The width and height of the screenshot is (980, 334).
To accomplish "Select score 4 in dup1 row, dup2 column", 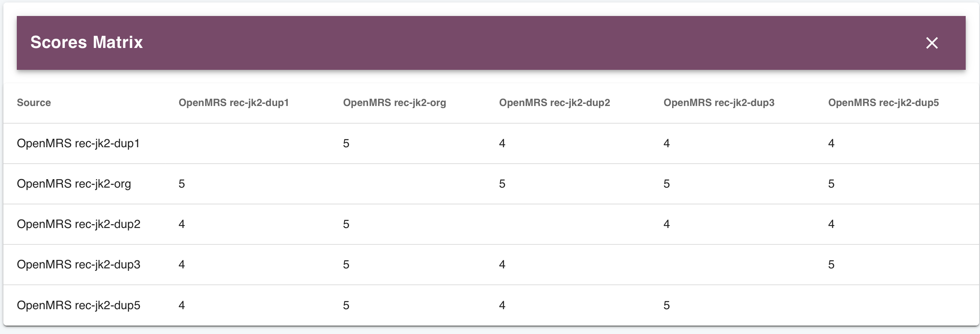I will (502, 143).
